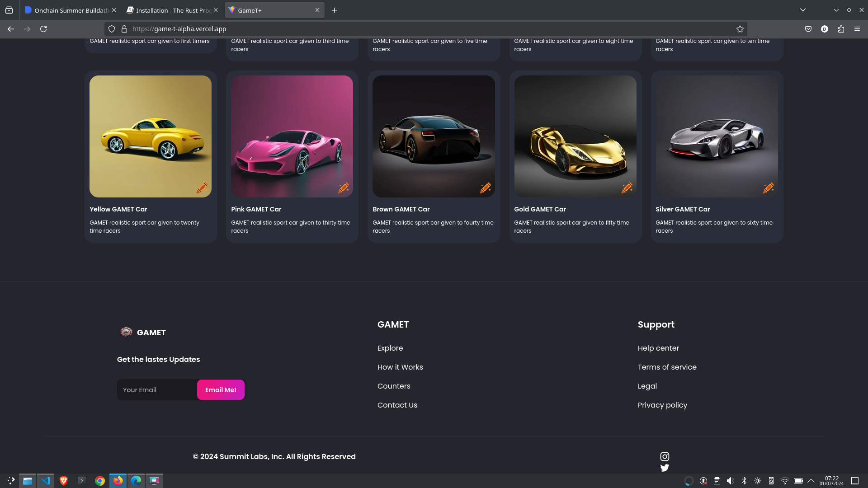Bookmark this page with the star icon
The height and width of the screenshot is (488, 868).
(740, 29)
